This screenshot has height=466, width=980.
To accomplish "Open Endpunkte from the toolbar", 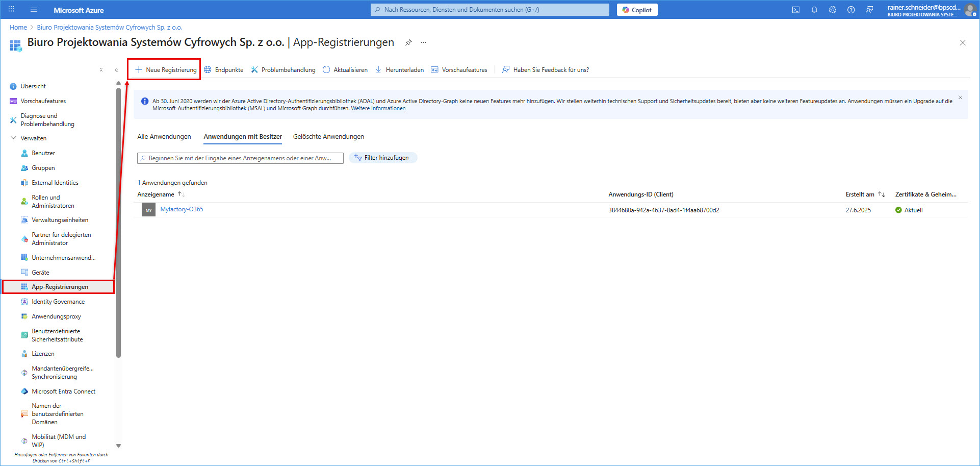I will [x=224, y=70].
